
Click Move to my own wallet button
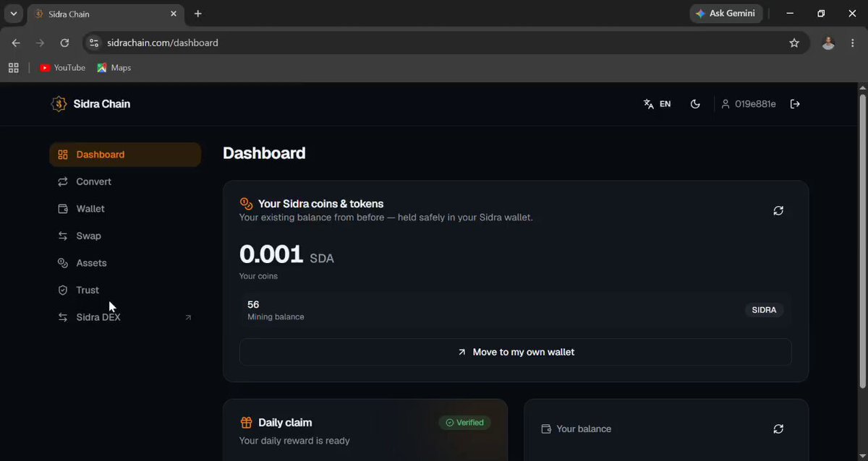point(516,352)
